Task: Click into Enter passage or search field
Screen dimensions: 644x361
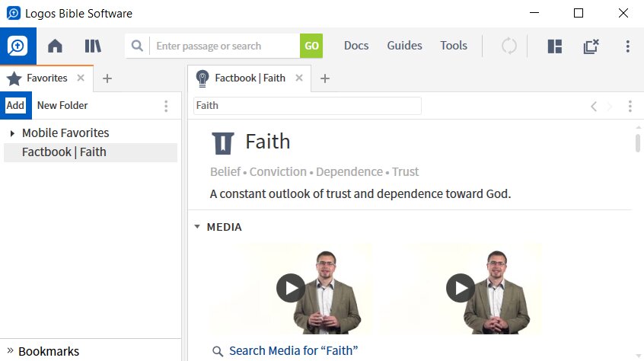Action: click(x=225, y=46)
